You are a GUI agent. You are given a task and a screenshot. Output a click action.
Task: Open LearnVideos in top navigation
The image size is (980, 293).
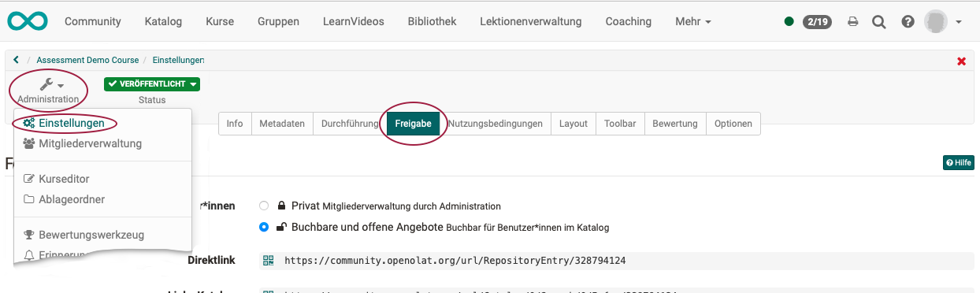pyautogui.click(x=354, y=21)
